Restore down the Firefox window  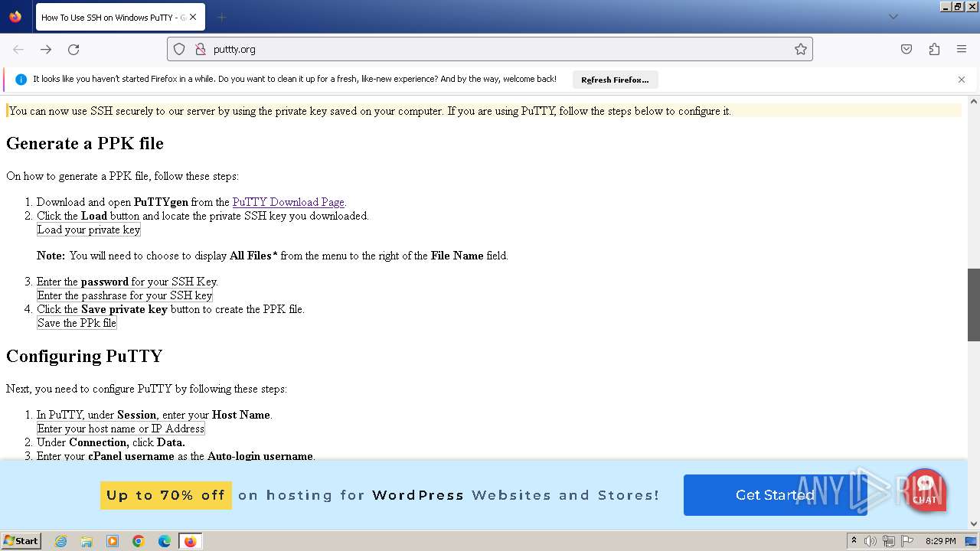[x=958, y=6]
